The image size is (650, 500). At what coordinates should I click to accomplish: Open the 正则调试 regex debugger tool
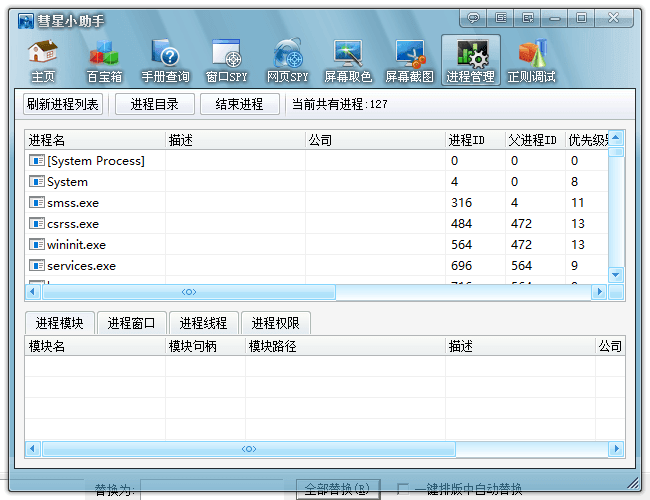pyautogui.click(x=532, y=60)
